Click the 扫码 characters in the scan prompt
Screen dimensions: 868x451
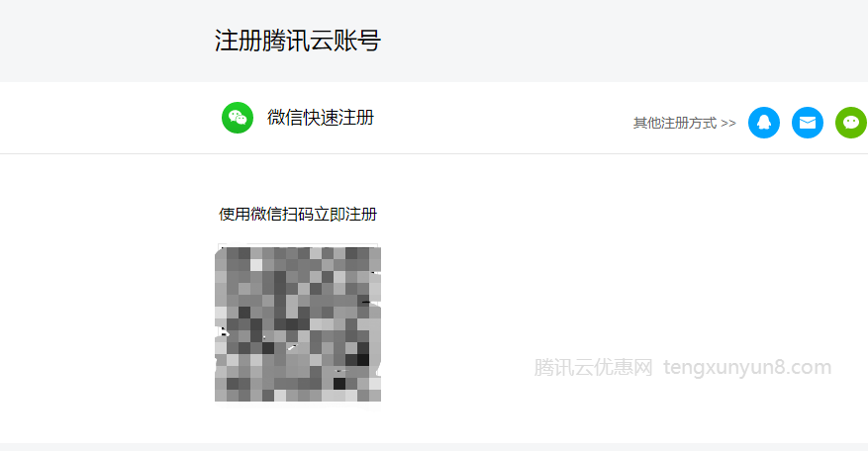tap(298, 215)
